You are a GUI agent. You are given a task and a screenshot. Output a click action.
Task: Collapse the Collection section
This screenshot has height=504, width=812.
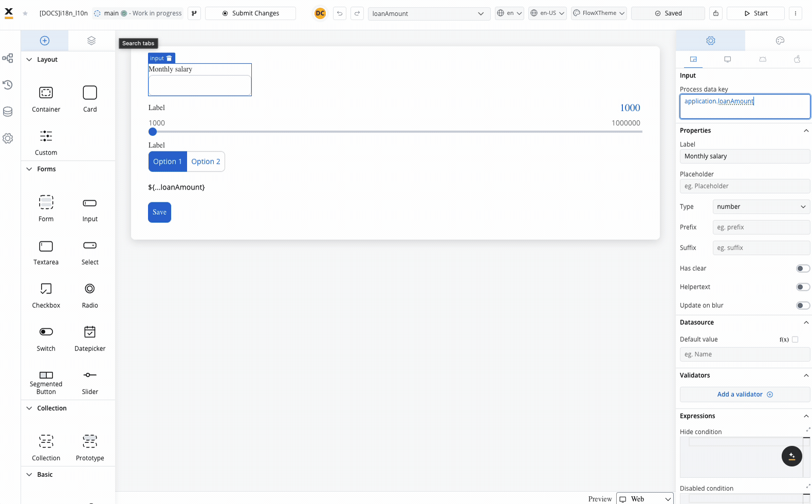(x=29, y=408)
